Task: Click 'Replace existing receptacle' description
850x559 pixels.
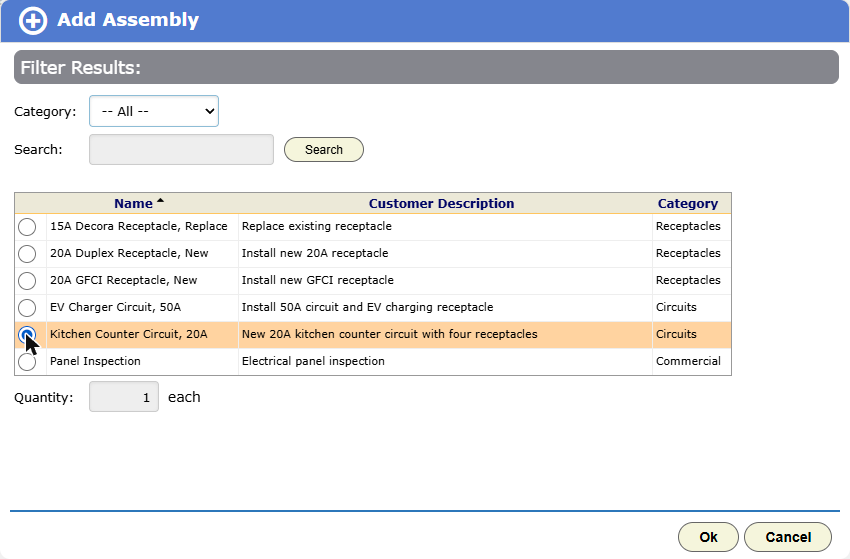Action: pos(317,226)
